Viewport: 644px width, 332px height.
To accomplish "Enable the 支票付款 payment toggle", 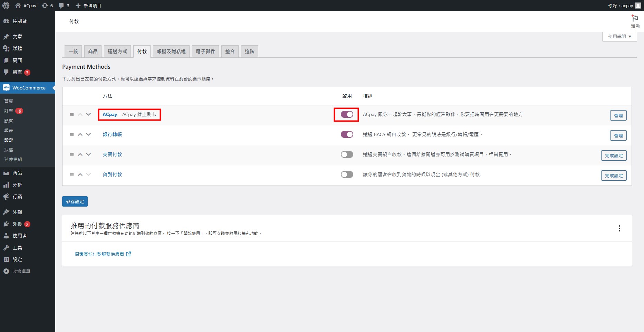I will point(347,154).
